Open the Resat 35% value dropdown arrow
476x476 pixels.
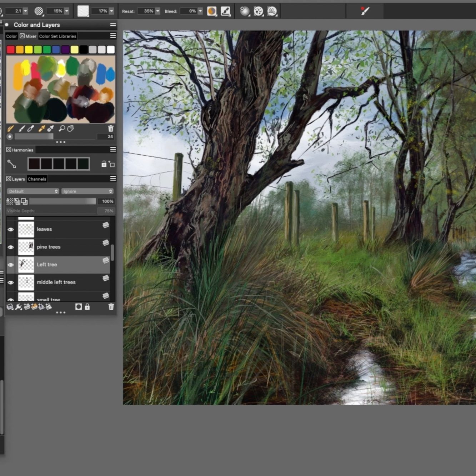point(157,11)
